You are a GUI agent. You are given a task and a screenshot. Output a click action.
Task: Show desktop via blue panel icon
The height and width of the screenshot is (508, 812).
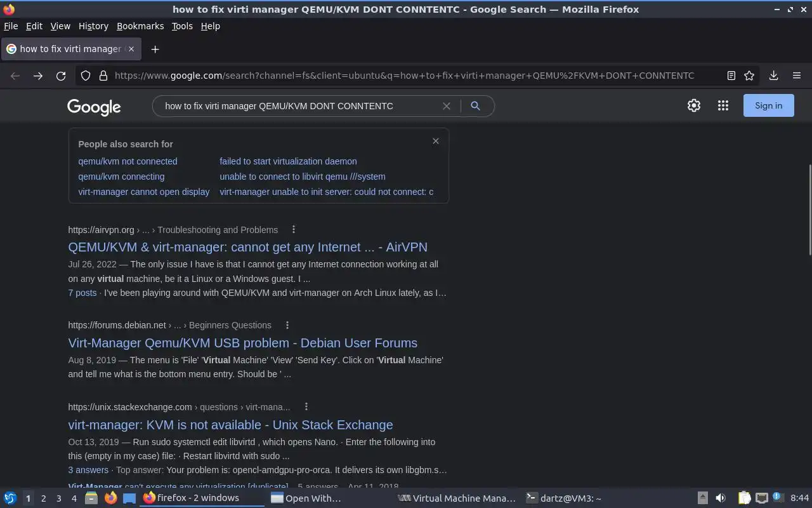[129, 498]
